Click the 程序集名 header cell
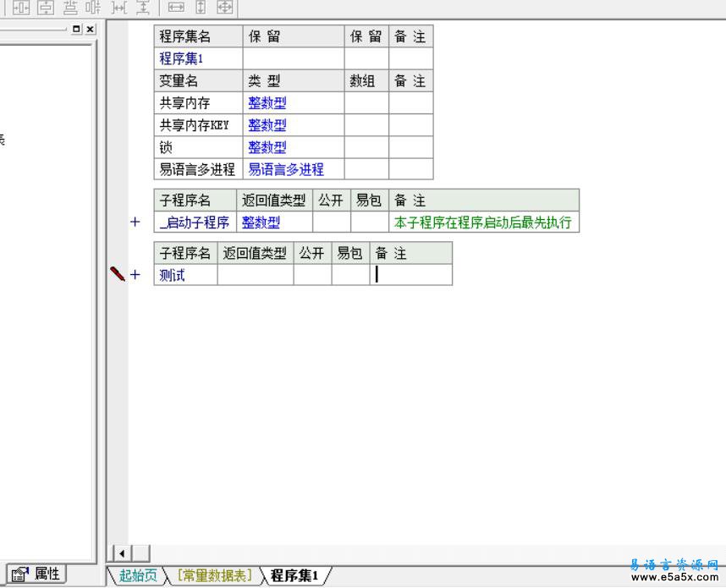Screen dimensions: 726x588 tap(199, 36)
